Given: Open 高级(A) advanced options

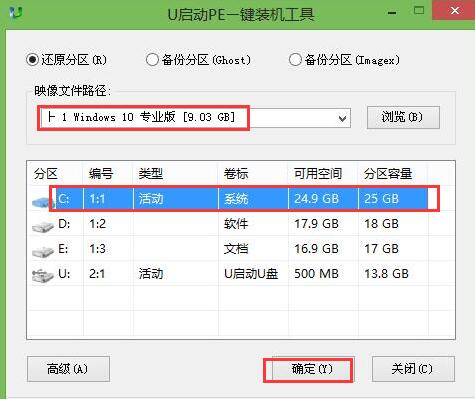Looking at the screenshot, I should click(x=68, y=369).
